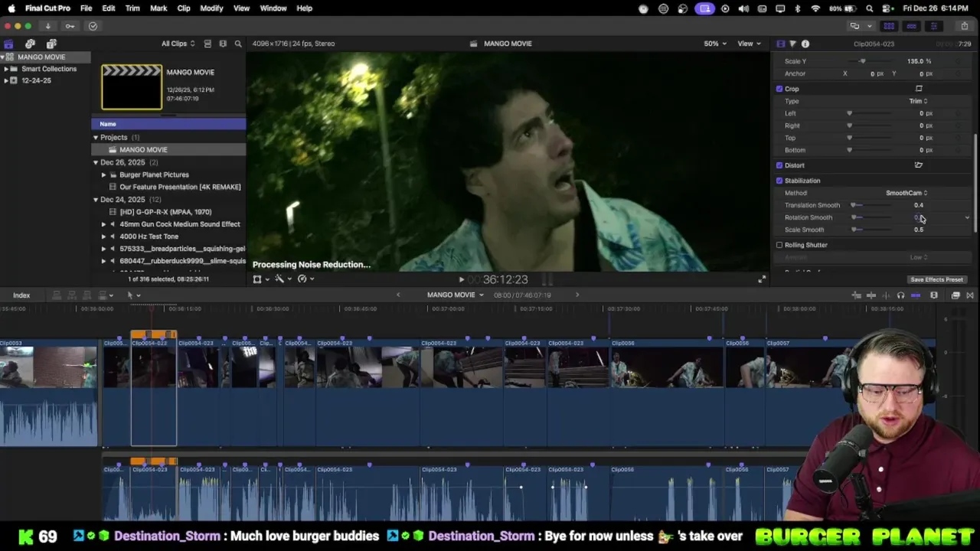Open timeline clip appearance icon
The image size is (980, 551).
(x=934, y=295)
